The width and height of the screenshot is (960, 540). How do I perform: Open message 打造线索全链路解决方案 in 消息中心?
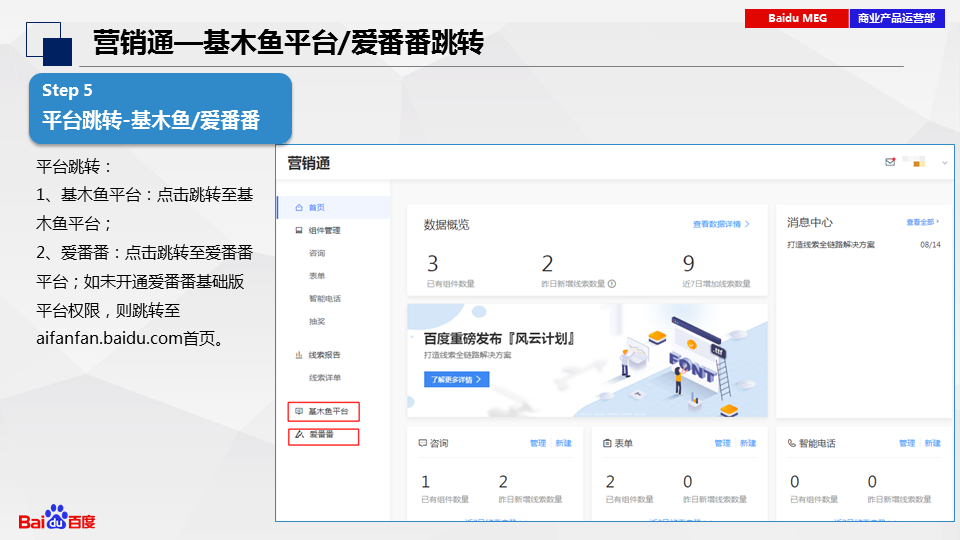point(831,244)
